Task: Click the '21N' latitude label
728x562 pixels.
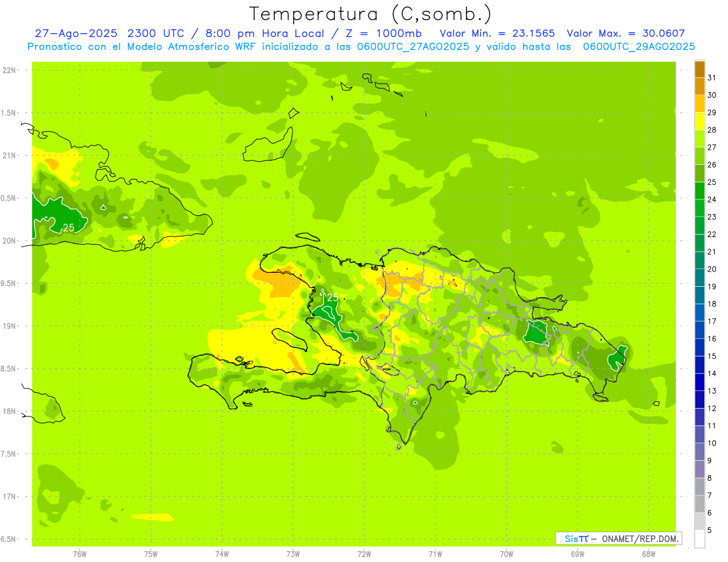Action: pyautogui.click(x=9, y=155)
